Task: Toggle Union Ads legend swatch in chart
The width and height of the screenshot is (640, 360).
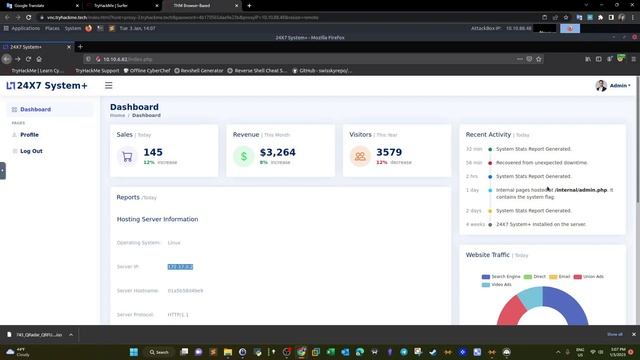Action: [x=578, y=277]
